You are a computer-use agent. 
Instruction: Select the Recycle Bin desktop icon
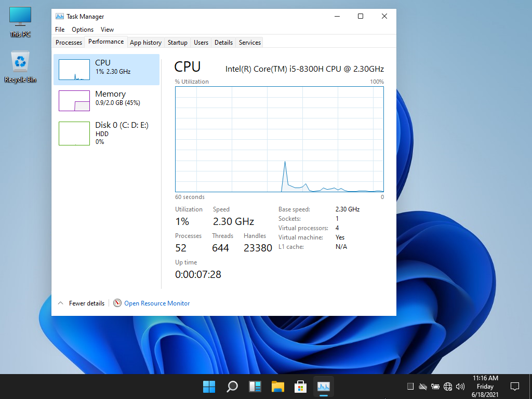coord(20,67)
